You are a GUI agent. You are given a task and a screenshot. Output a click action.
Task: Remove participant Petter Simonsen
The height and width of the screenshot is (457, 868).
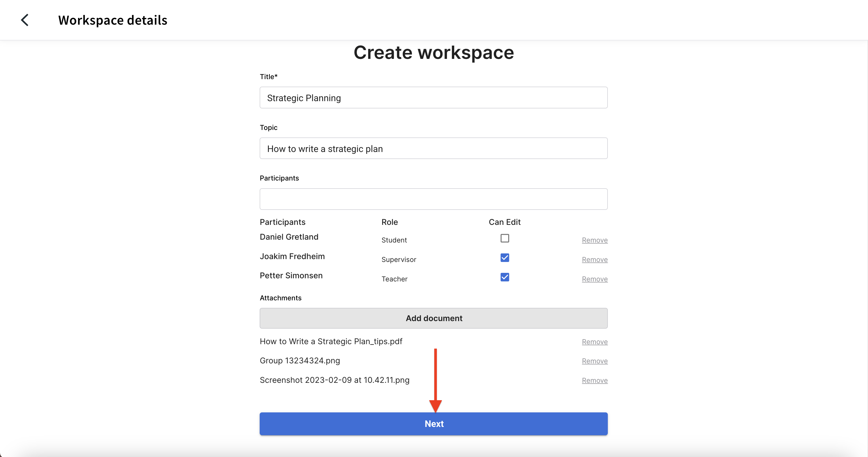pyautogui.click(x=594, y=279)
